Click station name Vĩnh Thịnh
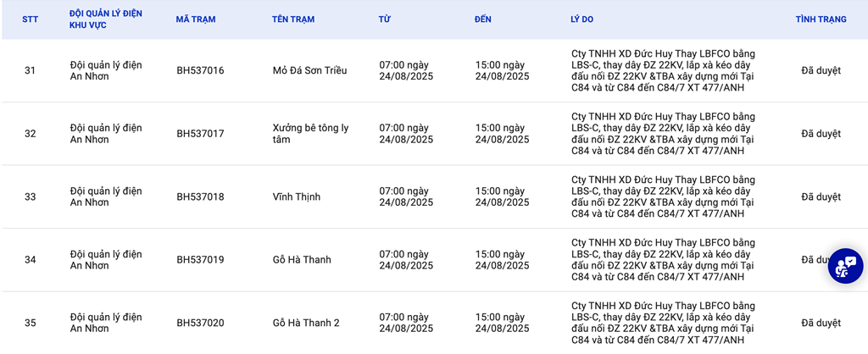Viewport: 868px width, 354px height. 297,196
